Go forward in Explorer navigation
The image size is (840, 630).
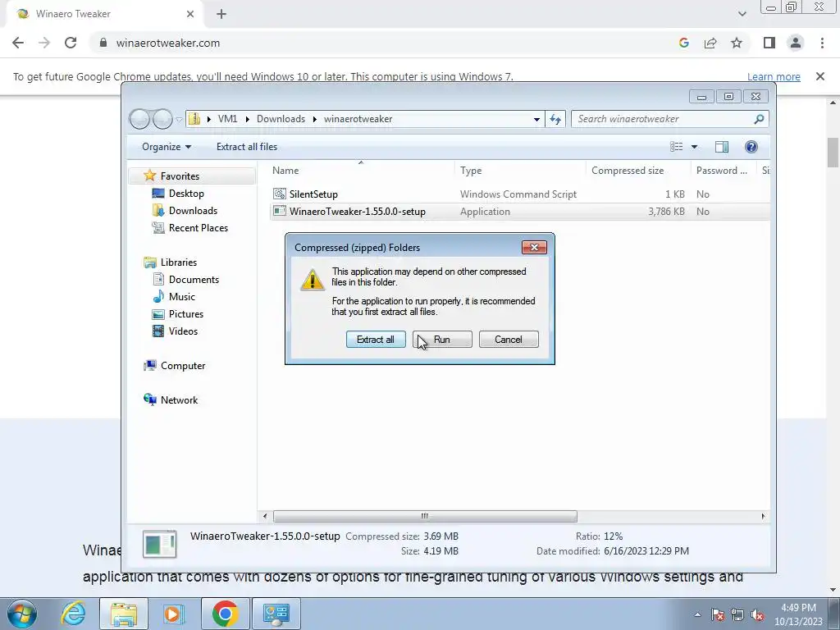[x=162, y=119]
